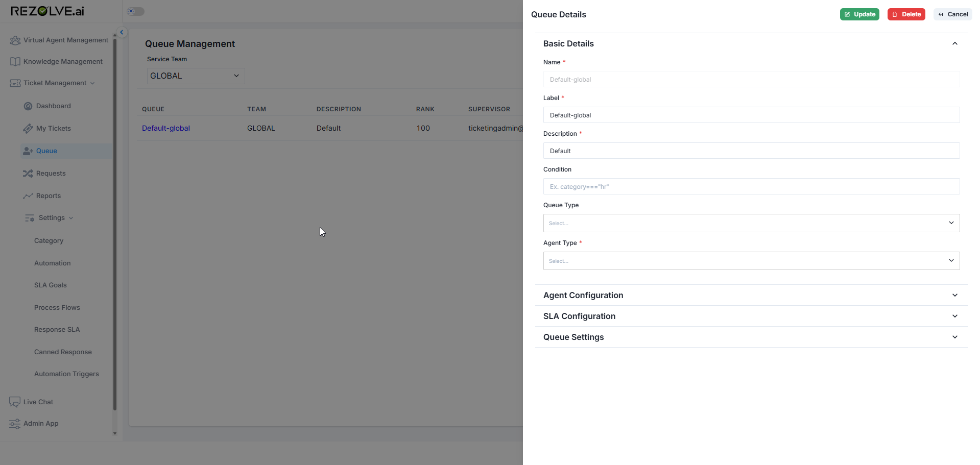Viewport: 980px width, 465px height.
Task: Expand the Queue Settings section
Action: pos(751,337)
